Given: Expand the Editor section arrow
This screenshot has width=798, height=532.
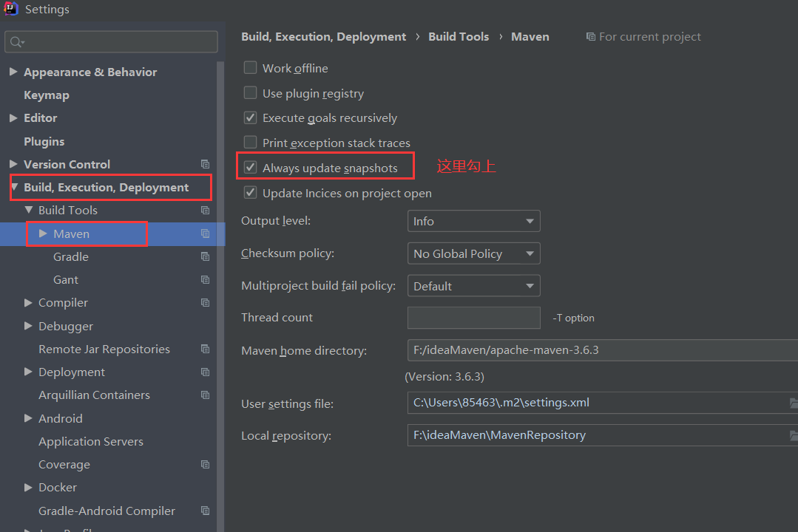Looking at the screenshot, I should (14, 118).
